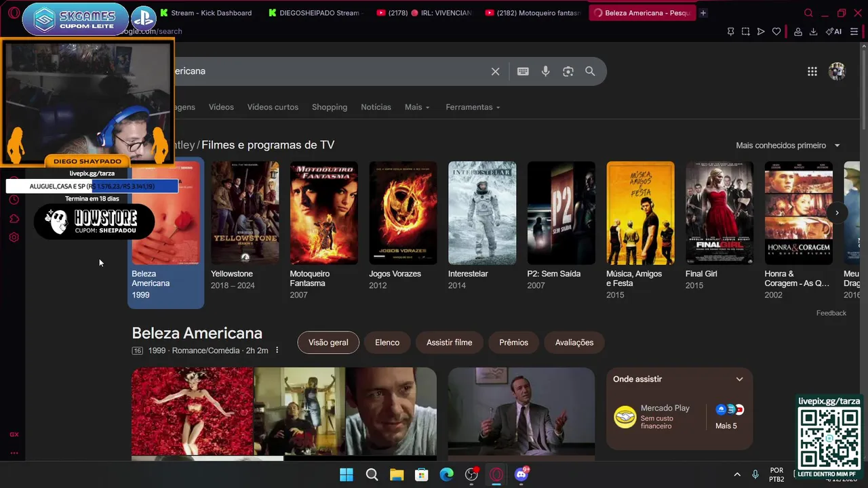The height and width of the screenshot is (488, 868).
Task: Take a snapshot with Opera's capture tool
Action: click(x=745, y=31)
